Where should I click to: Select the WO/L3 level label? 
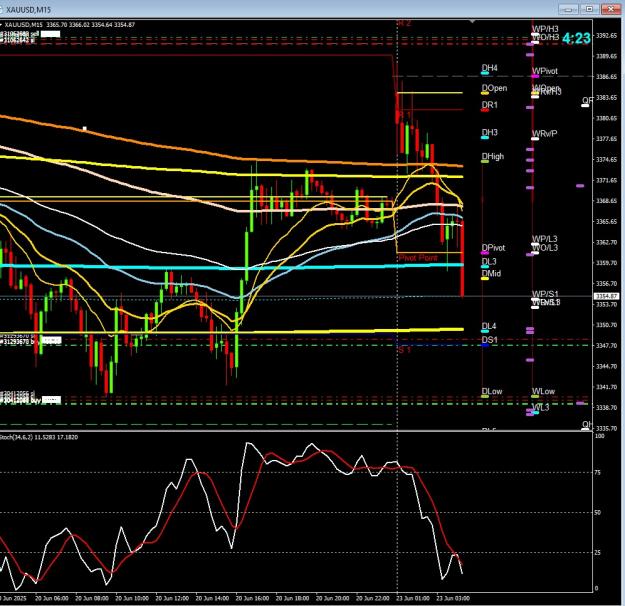point(545,248)
